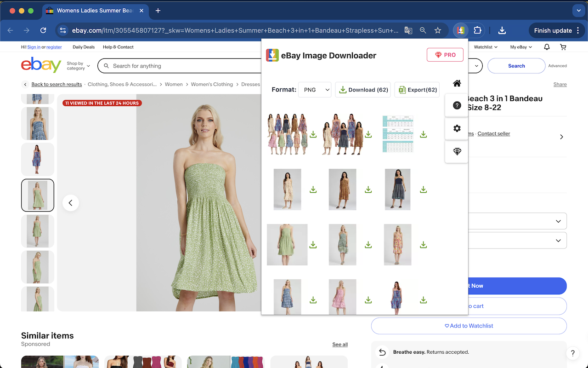Click the Google Translate icon in address bar
Screen dimensions: 588x368
[408, 30]
